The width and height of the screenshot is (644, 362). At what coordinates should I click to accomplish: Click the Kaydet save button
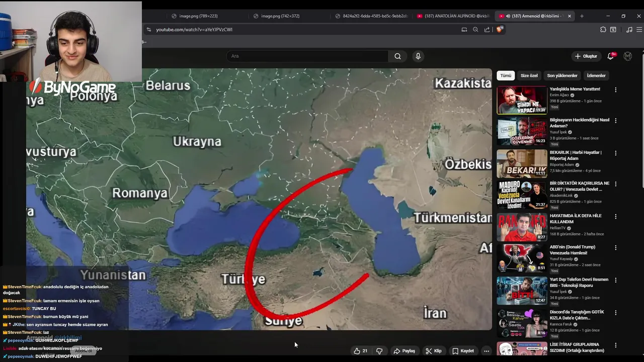point(463,351)
